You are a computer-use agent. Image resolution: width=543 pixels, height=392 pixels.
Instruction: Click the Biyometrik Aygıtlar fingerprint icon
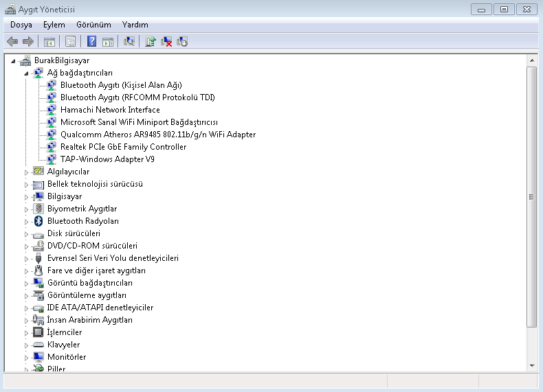38,209
